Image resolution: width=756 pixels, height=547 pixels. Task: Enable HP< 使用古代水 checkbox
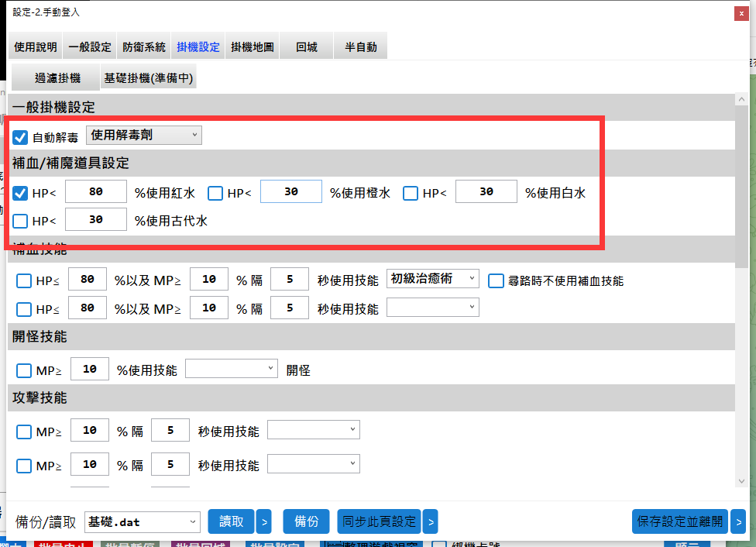click(21, 221)
